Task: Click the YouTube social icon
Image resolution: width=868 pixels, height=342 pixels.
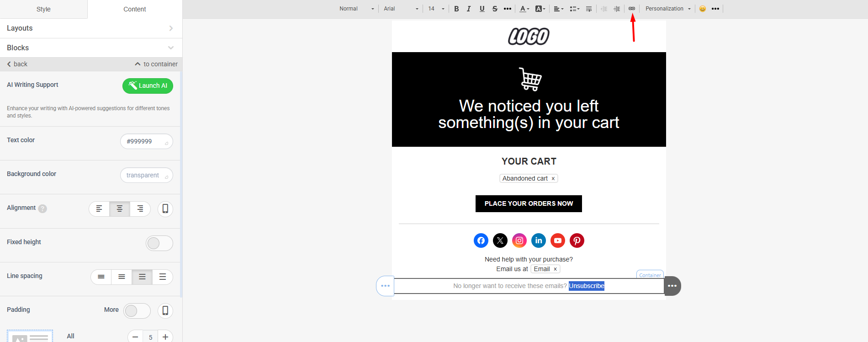Action: pos(558,240)
